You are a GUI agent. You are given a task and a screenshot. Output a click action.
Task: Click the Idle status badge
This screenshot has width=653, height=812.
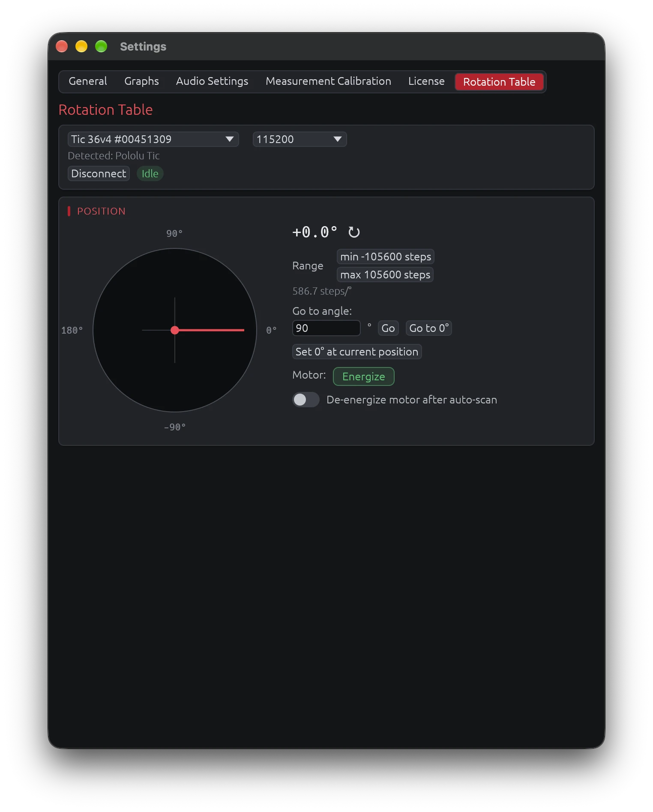click(x=150, y=173)
